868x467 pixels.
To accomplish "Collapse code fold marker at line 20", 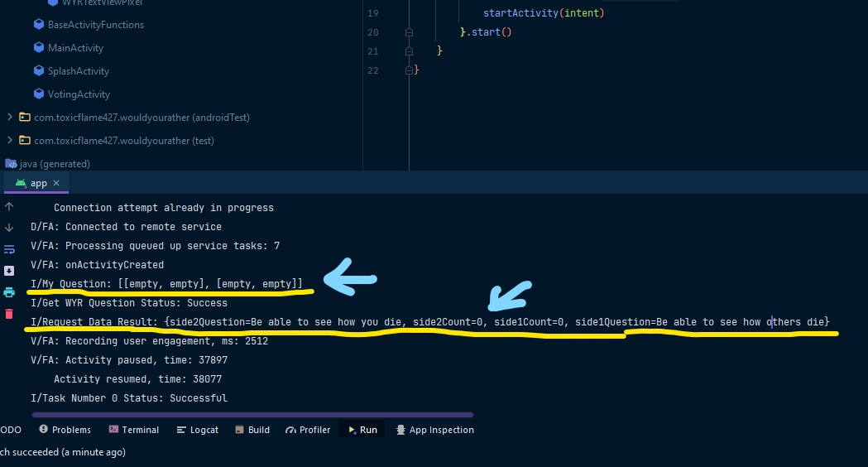I will [409, 32].
